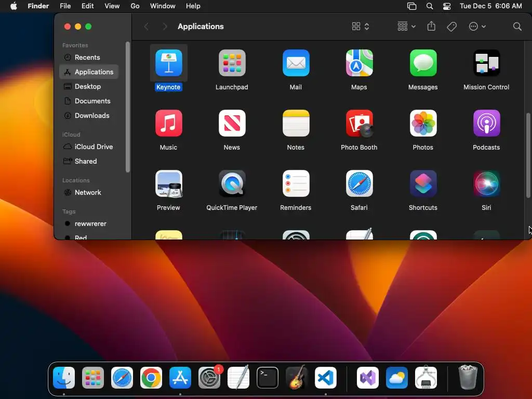Select the Reminders app icon
The image size is (532, 399).
tap(296, 183)
